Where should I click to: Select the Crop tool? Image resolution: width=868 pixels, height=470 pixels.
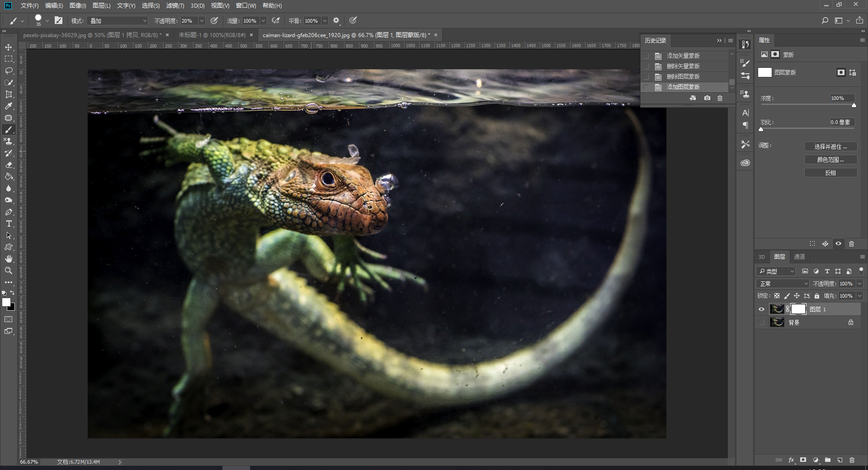tap(9, 94)
